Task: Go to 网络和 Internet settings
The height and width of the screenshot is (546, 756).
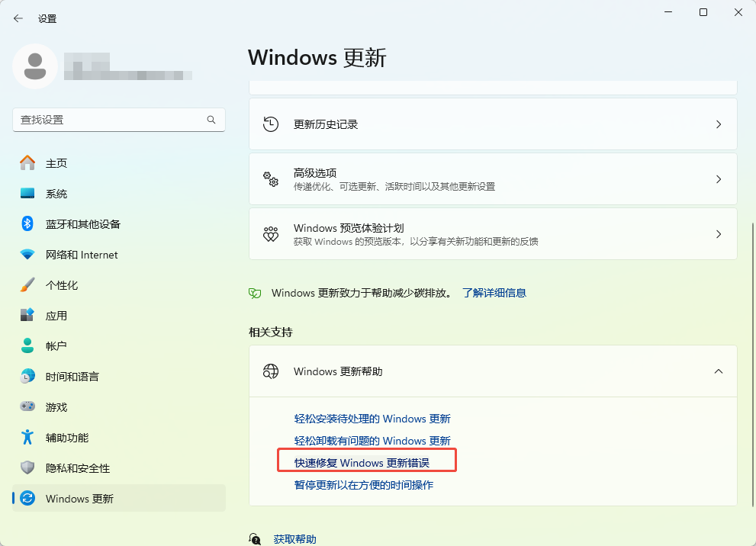Action: [118, 255]
